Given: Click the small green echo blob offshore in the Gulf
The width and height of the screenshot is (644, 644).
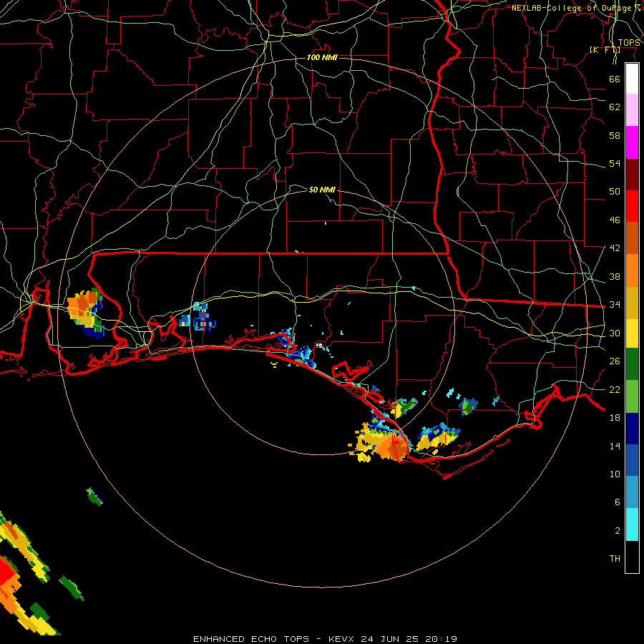Looking at the screenshot, I should pos(95,496).
